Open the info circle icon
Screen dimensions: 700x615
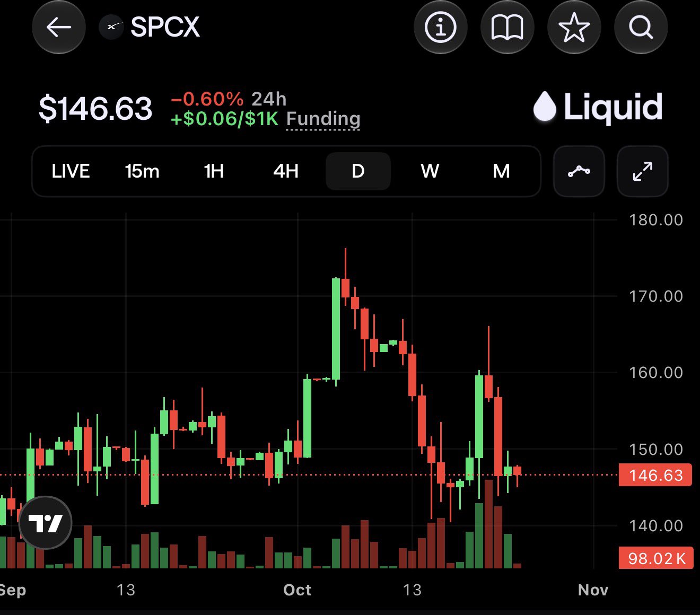click(x=440, y=27)
